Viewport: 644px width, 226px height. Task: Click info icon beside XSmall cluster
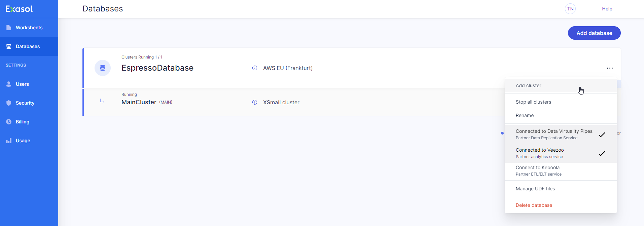pyautogui.click(x=255, y=102)
